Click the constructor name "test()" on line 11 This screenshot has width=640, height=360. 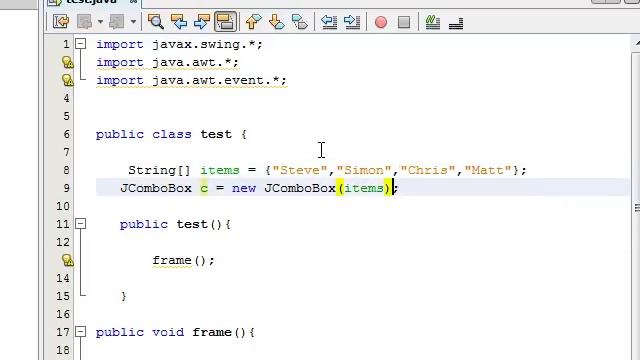point(200,224)
